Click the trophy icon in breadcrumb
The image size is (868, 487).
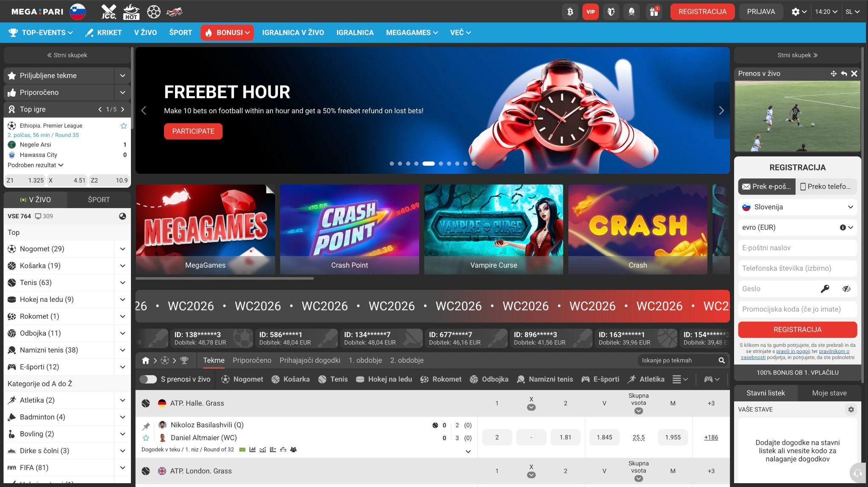184,360
